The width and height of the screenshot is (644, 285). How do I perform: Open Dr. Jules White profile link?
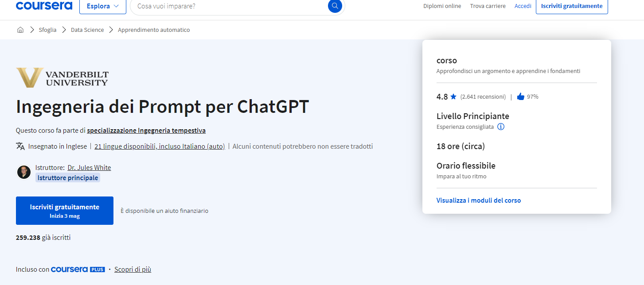tap(89, 168)
